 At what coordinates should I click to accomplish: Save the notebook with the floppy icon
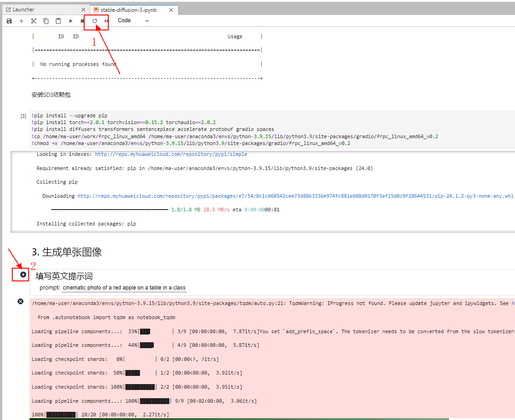point(9,21)
